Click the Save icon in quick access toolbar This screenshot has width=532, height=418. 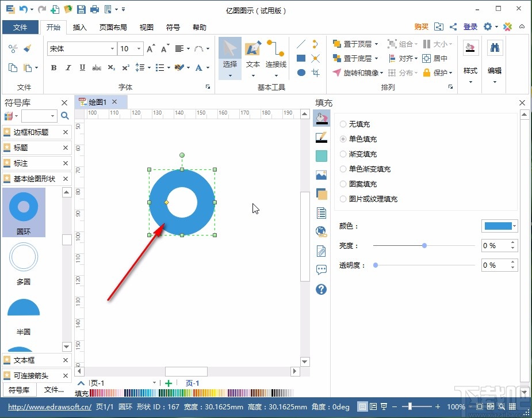click(x=81, y=9)
